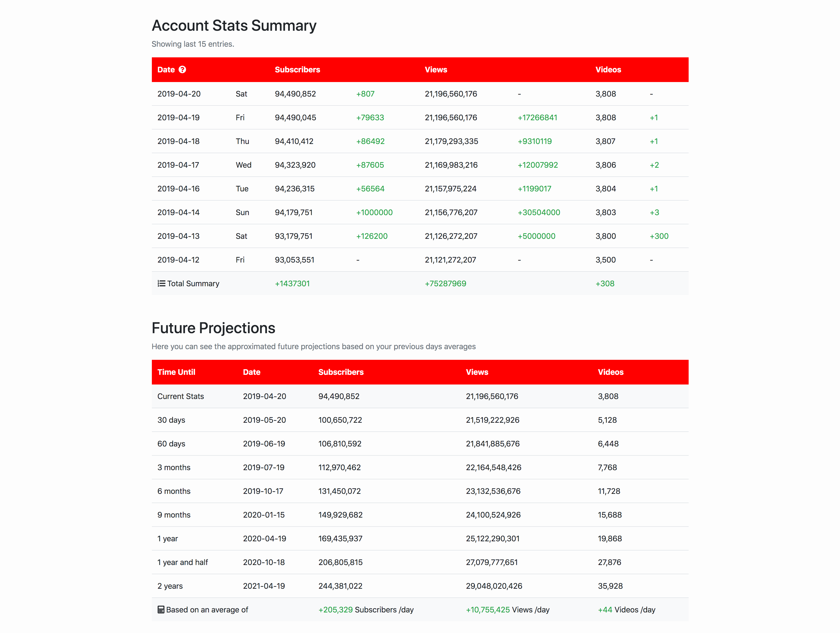The width and height of the screenshot is (840, 633).
Task: Click the +17266841 views gain value
Action: pyautogui.click(x=537, y=117)
